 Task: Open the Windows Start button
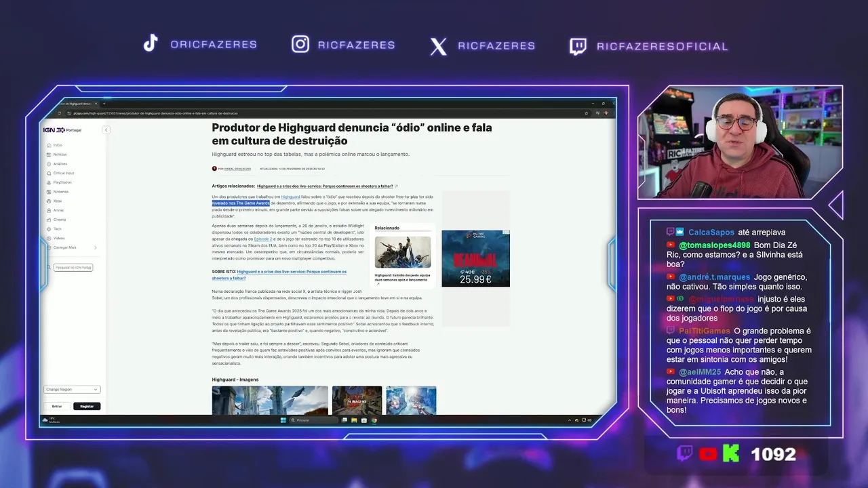point(283,420)
